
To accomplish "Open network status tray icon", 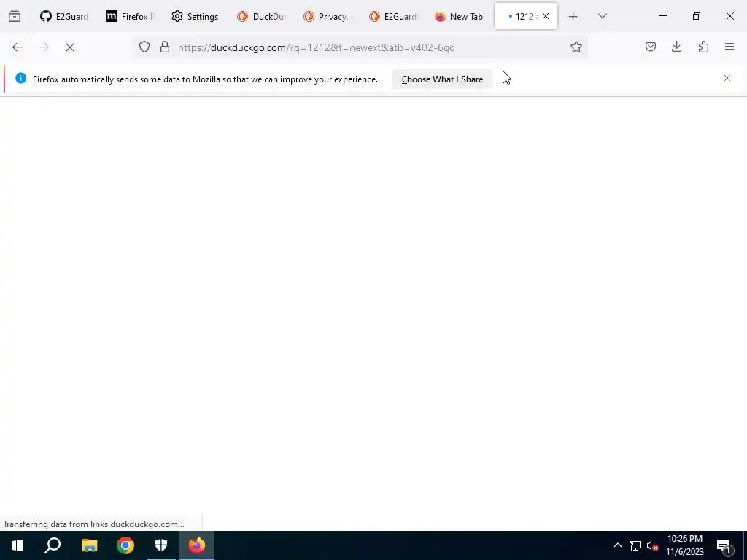I will point(635,545).
